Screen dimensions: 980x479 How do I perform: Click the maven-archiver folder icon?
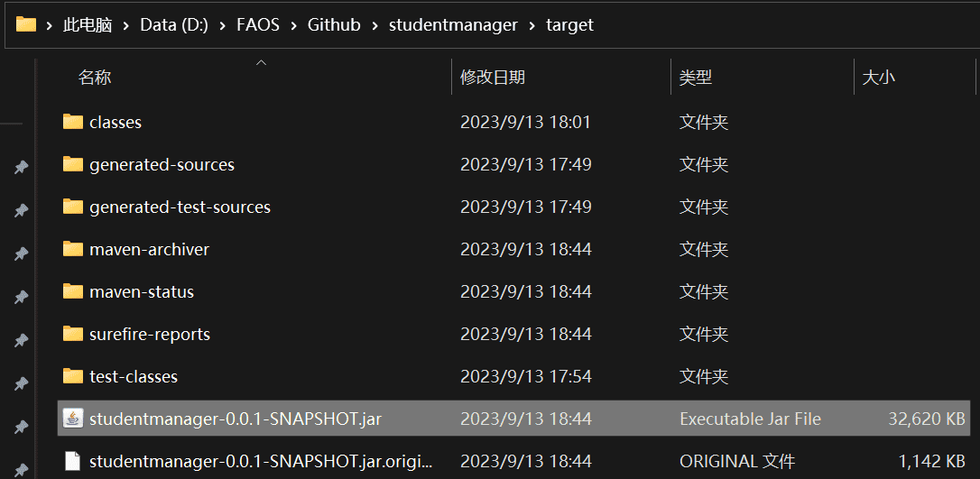(x=73, y=249)
